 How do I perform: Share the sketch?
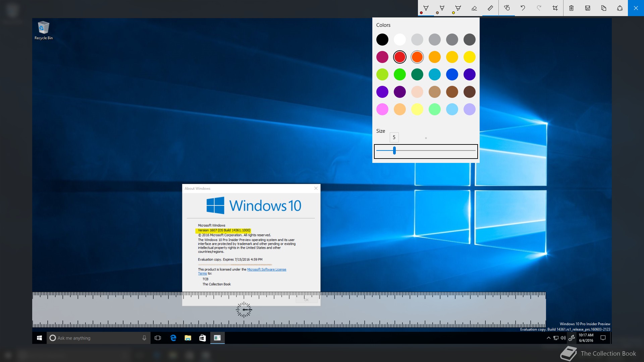(620, 8)
